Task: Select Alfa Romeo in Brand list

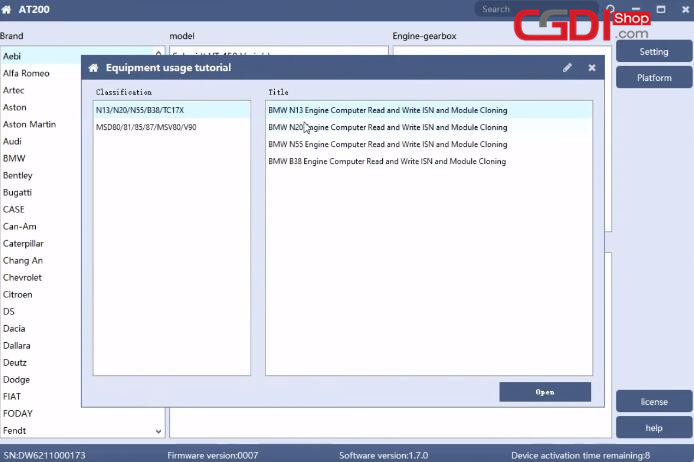Action: (x=26, y=73)
